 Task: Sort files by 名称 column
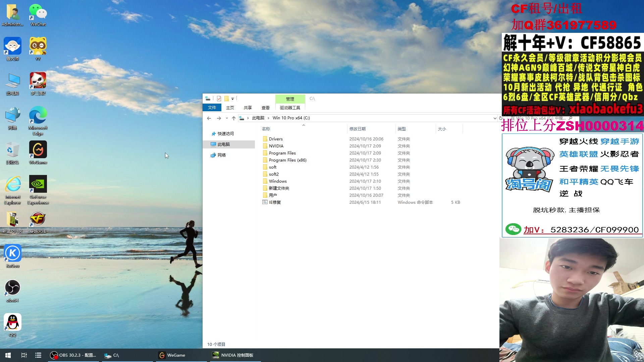tap(304, 129)
